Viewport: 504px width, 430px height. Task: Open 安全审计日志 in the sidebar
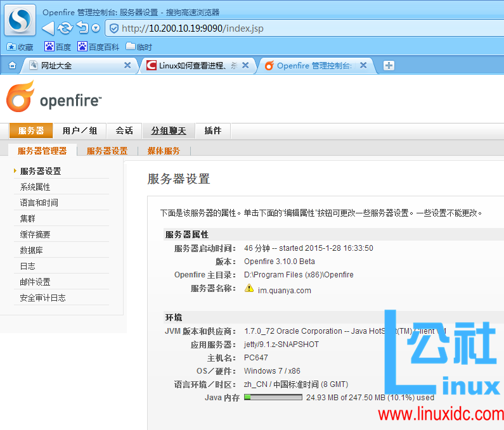[x=42, y=298]
